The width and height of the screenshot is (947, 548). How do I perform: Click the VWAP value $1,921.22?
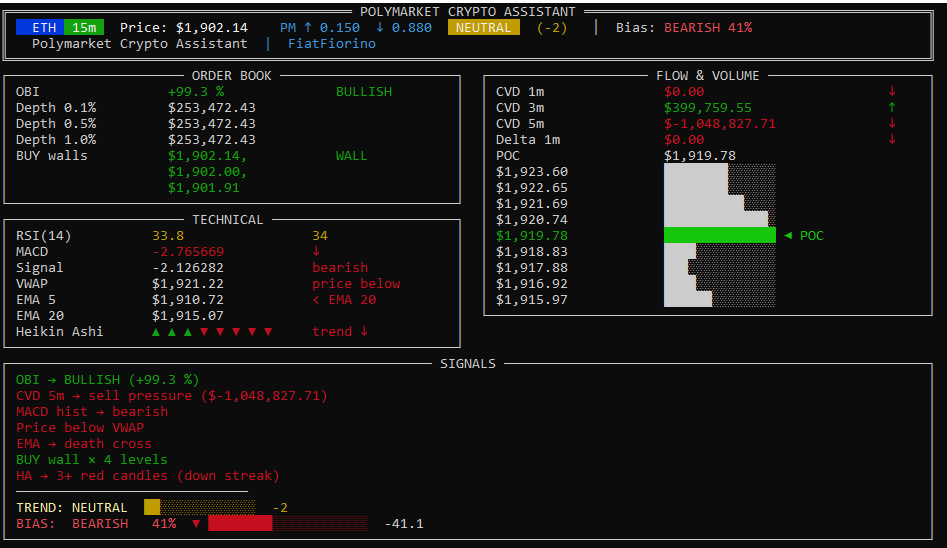pyautogui.click(x=188, y=283)
